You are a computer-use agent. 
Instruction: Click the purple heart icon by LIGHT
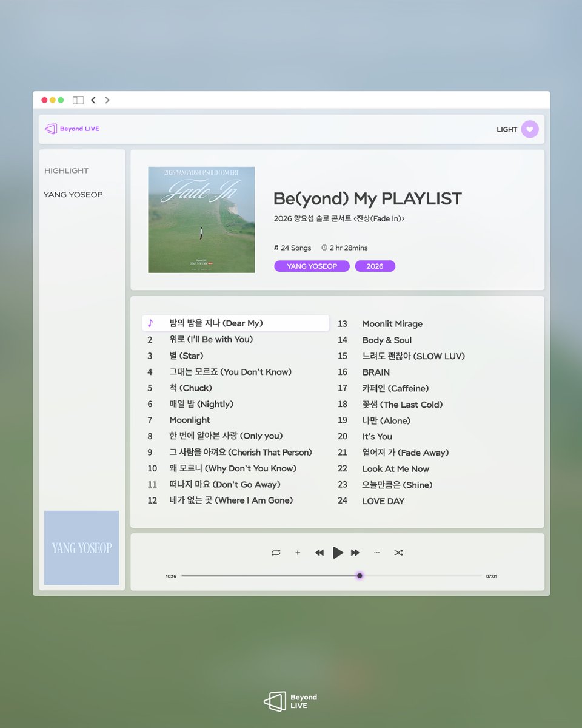[530, 129]
